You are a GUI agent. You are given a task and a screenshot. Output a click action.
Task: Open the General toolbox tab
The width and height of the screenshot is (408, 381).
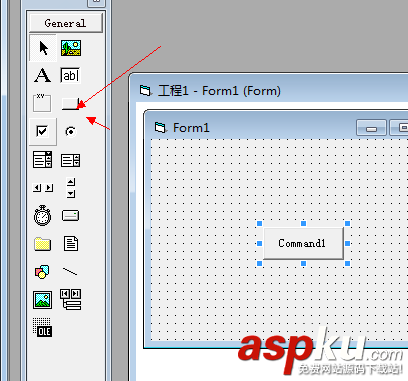tap(66, 23)
